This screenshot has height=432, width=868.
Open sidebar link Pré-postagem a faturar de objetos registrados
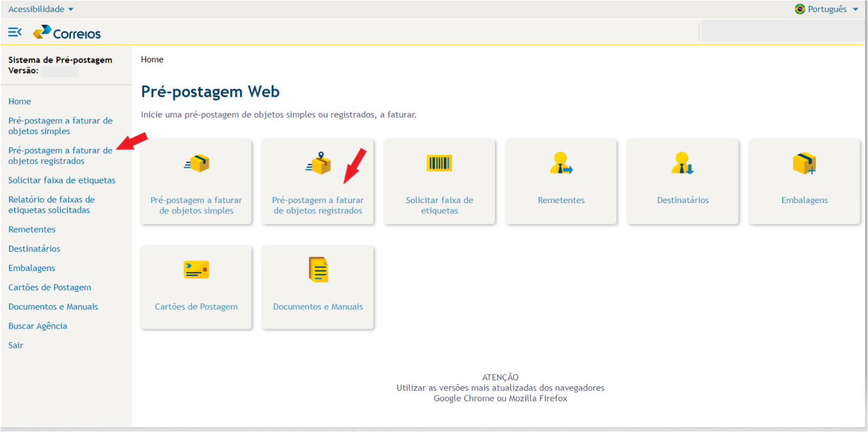(60, 156)
